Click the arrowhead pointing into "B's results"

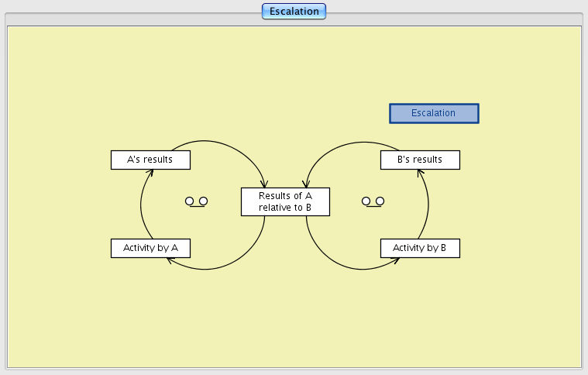[421, 173]
